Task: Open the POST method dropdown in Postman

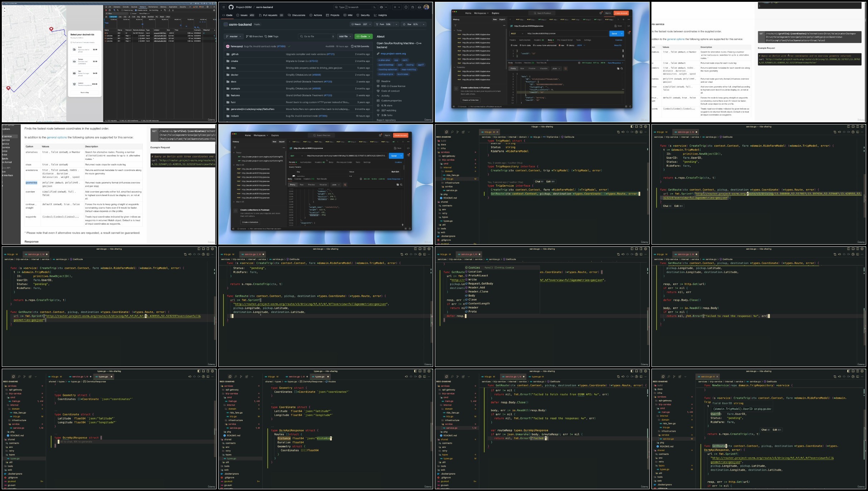Action: click(517, 34)
